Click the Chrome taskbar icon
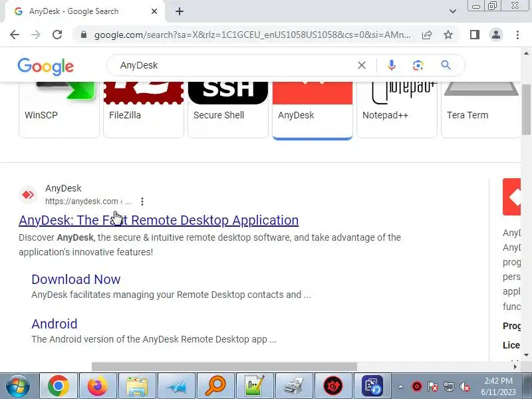Image resolution: width=532 pixels, height=399 pixels. (59, 386)
